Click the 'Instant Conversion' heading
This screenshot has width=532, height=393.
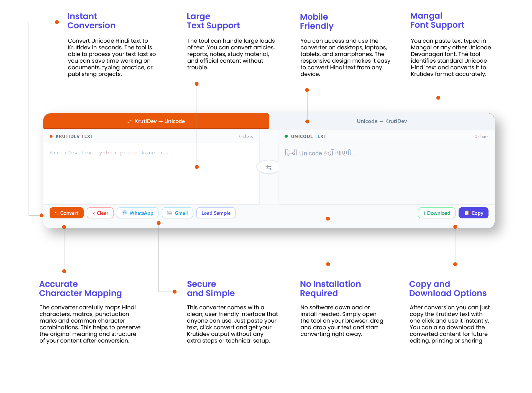click(x=91, y=21)
